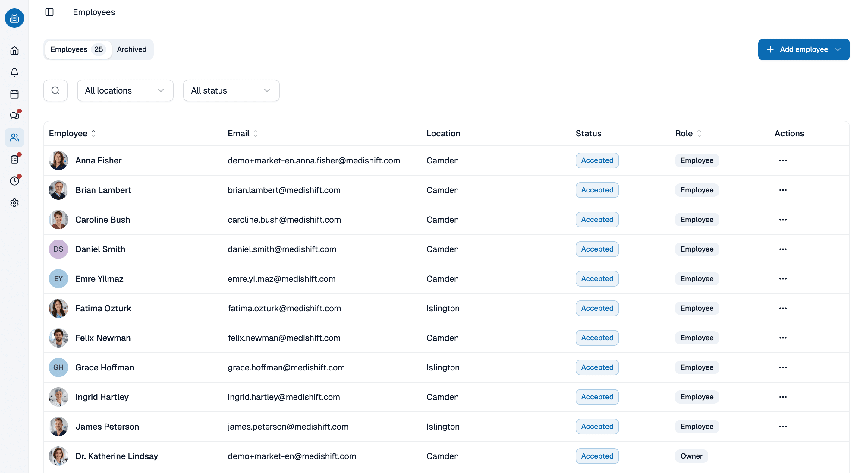Sort table by Role column
The image size is (868, 473).
pos(688,134)
